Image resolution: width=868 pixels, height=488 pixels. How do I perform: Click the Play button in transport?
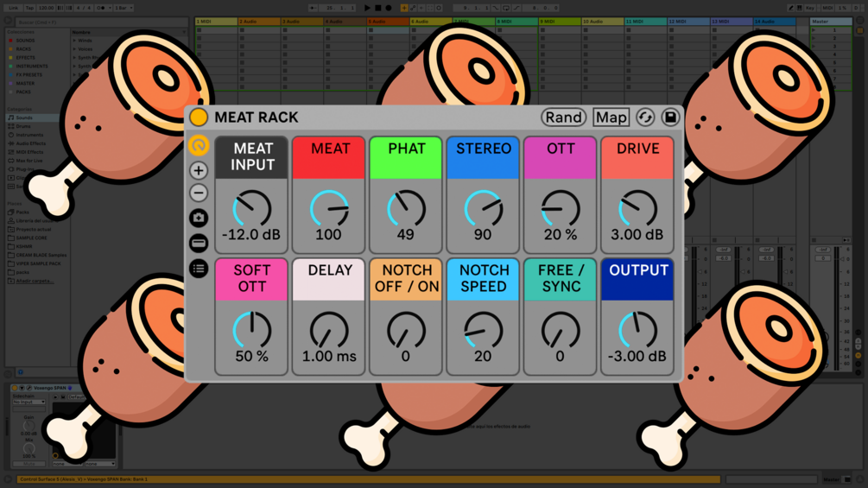pos(367,9)
